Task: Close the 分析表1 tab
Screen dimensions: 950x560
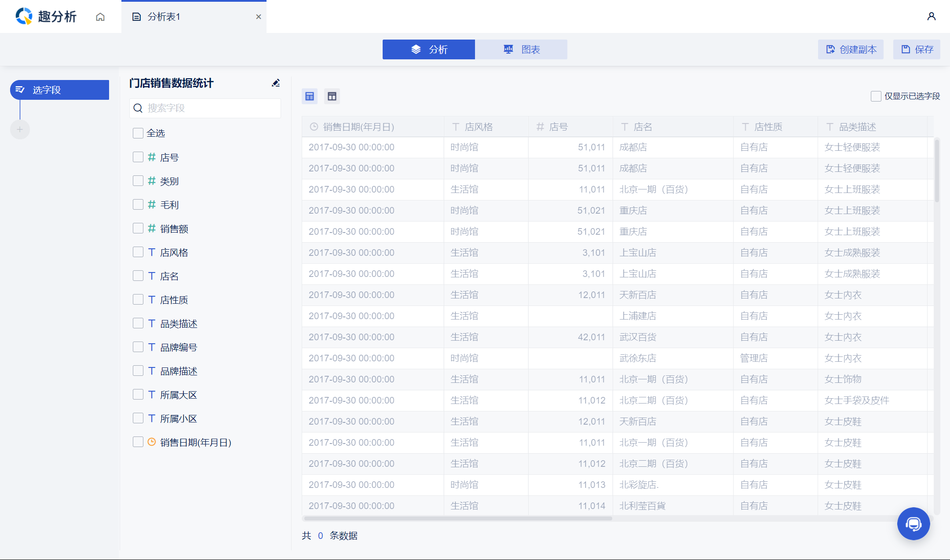Action: [259, 17]
